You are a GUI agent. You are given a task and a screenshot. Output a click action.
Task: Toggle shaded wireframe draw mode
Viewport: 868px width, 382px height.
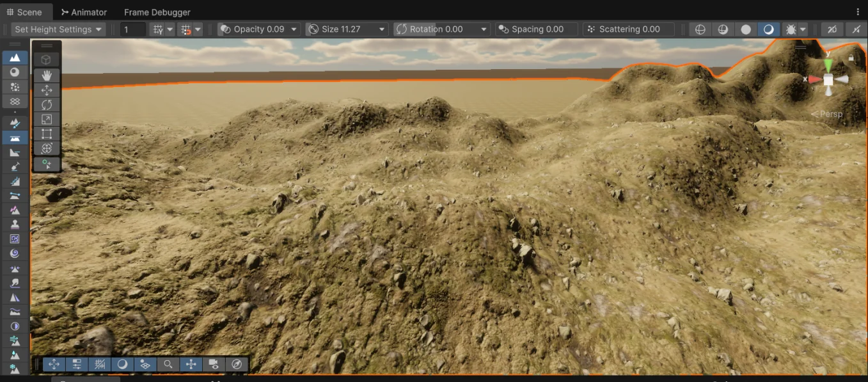(x=723, y=29)
